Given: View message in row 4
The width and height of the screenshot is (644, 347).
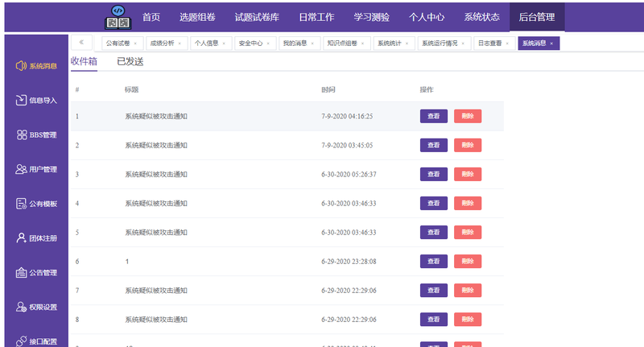Looking at the screenshot, I should tap(434, 203).
